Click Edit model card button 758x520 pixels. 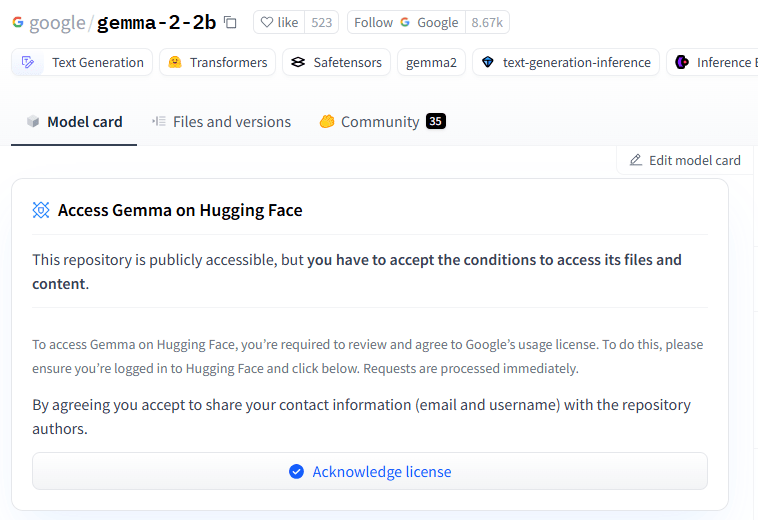coord(685,160)
